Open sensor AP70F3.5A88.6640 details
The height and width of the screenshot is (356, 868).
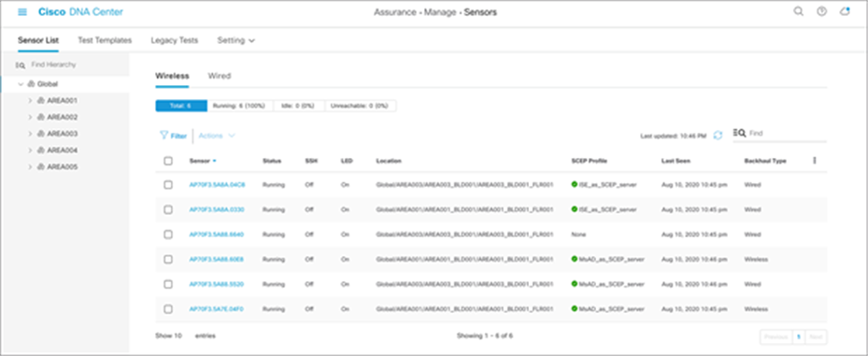217,235
